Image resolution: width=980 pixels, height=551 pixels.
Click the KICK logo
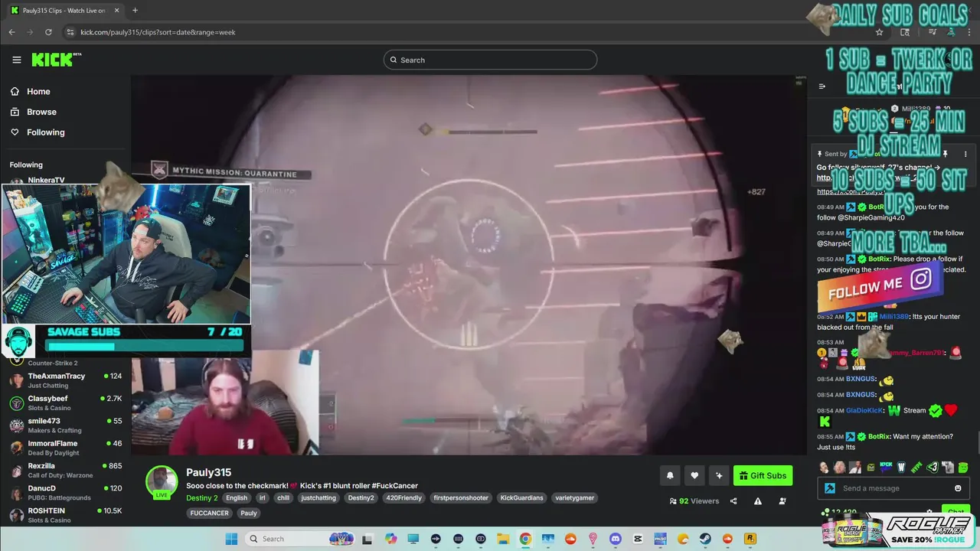[x=56, y=60]
